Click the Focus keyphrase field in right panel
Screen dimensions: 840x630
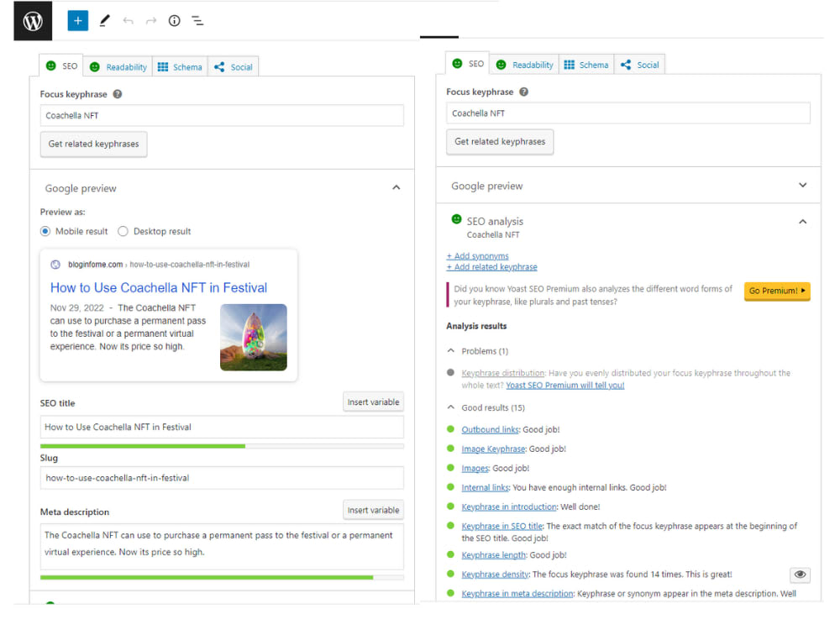(627, 113)
